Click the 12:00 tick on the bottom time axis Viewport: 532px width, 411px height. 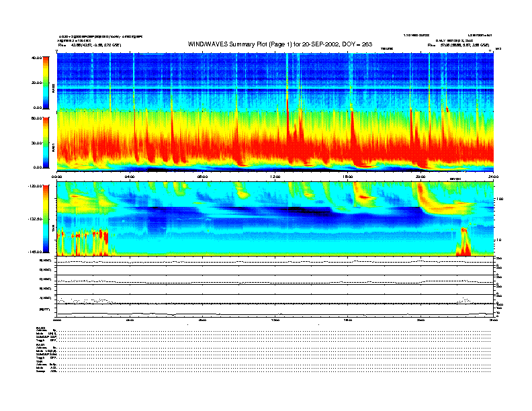pos(275,320)
